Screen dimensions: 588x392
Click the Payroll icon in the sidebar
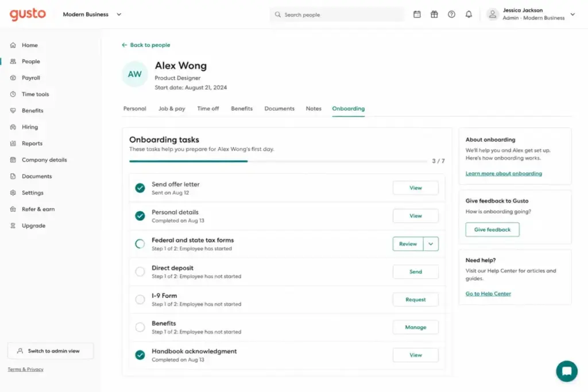(13, 78)
